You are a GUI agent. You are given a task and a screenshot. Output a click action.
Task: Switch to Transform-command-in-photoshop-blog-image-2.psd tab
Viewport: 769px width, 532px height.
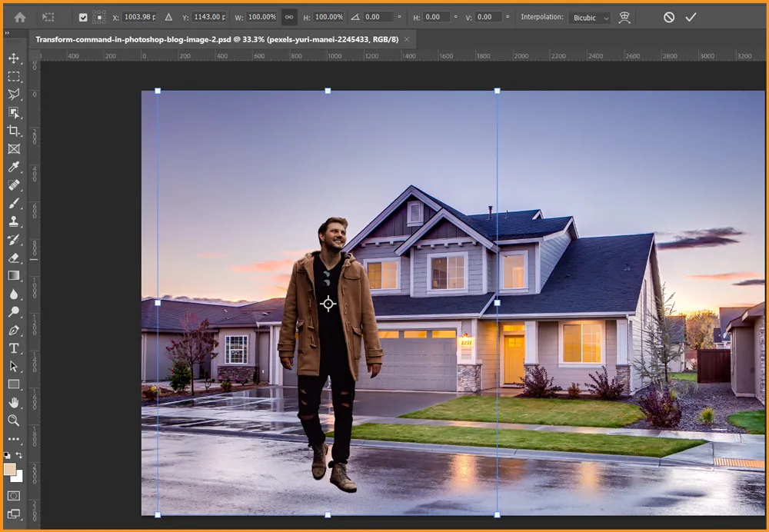[x=216, y=38]
